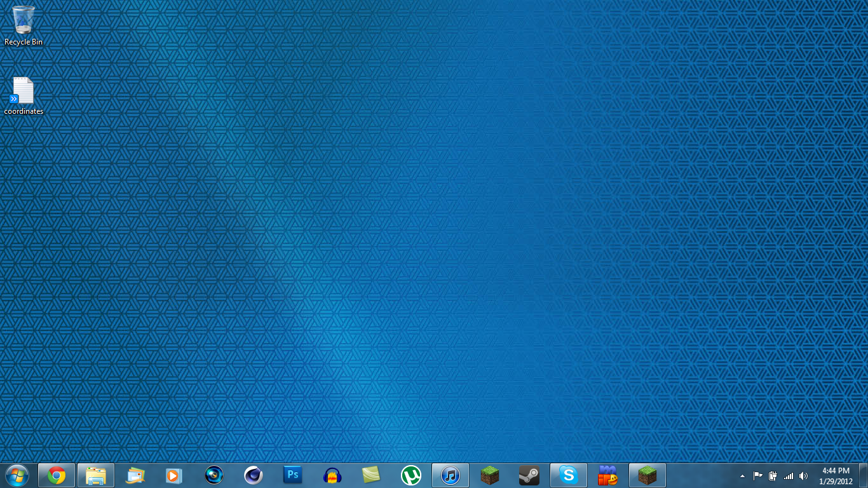Open Windows Explorer folder icon in taskbar
The height and width of the screenshot is (488, 868).
click(x=96, y=475)
